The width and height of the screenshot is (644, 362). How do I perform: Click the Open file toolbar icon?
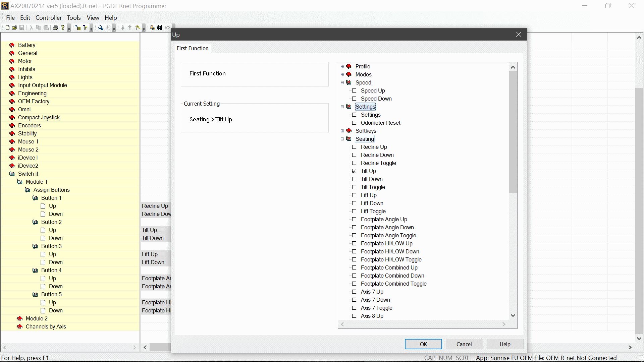(14, 27)
